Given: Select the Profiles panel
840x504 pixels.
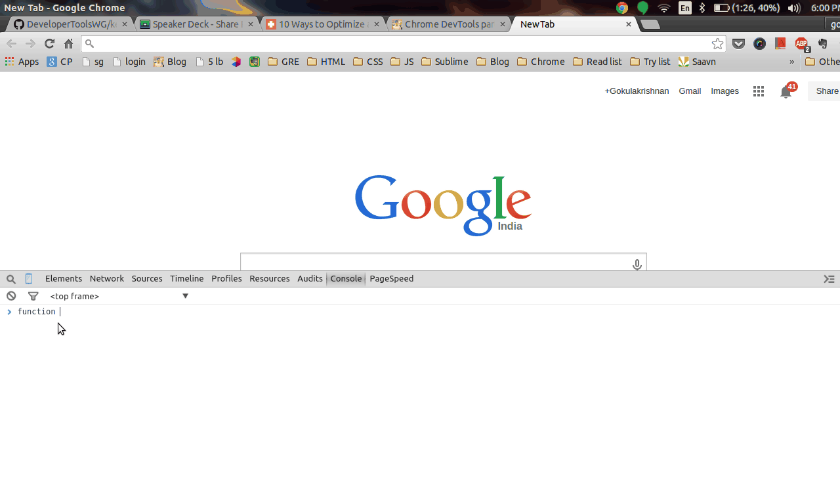Looking at the screenshot, I should [x=226, y=279].
